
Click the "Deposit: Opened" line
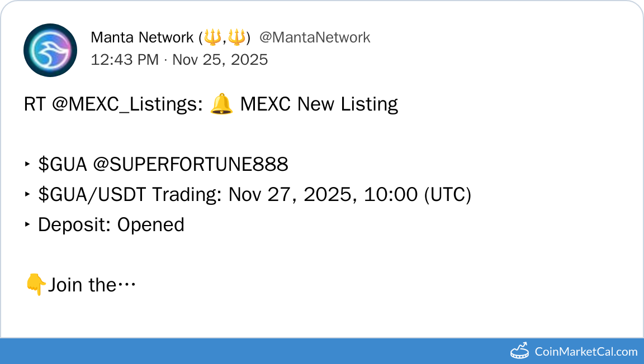pos(111,225)
